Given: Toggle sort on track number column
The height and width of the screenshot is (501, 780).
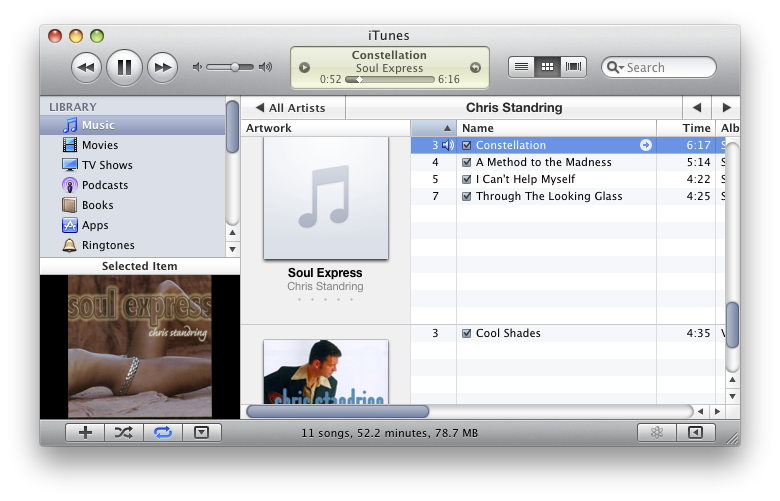Looking at the screenshot, I should (x=433, y=128).
